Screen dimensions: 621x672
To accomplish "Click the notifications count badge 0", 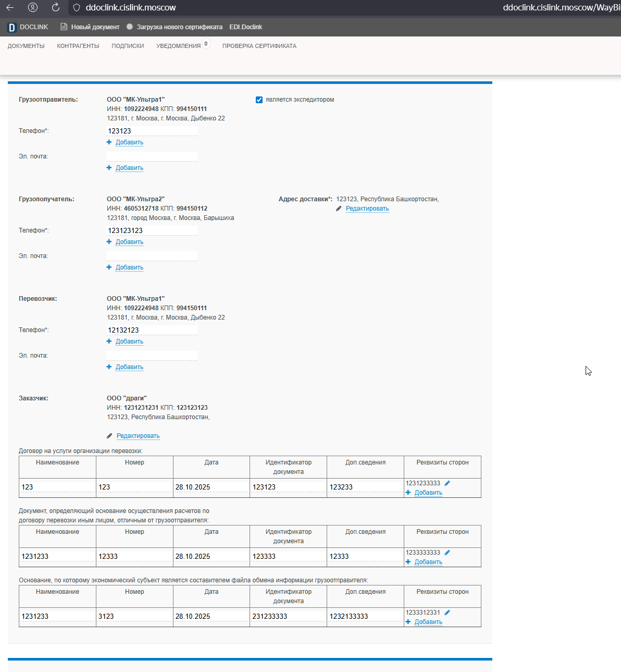I will click(206, 44).
